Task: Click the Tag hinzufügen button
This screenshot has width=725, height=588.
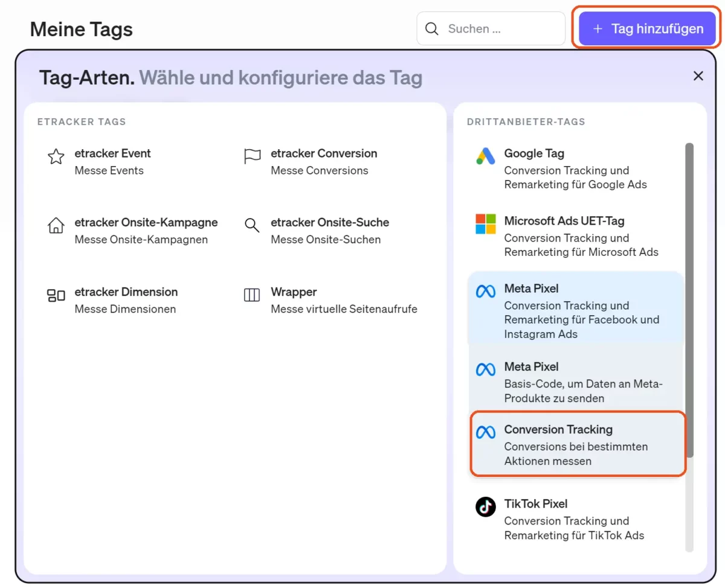Action: pos(647,28)
